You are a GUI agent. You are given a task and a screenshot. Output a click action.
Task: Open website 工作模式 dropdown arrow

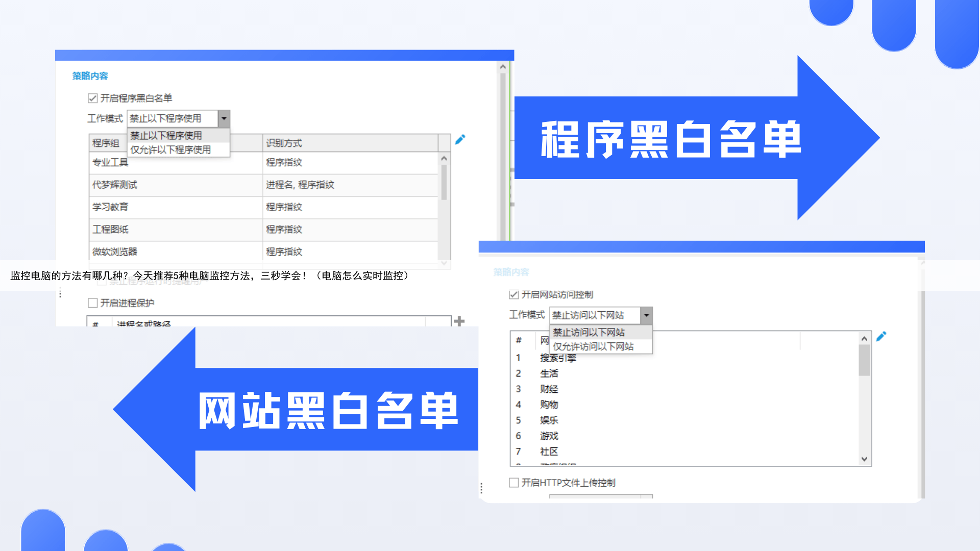click(646, 315)
